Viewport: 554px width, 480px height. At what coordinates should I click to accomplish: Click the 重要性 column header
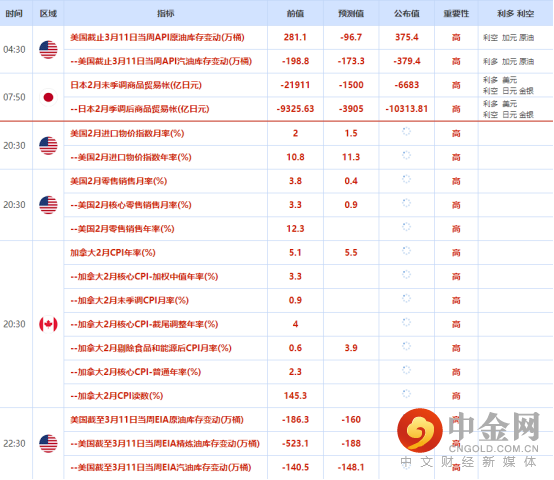coord(456,13)
